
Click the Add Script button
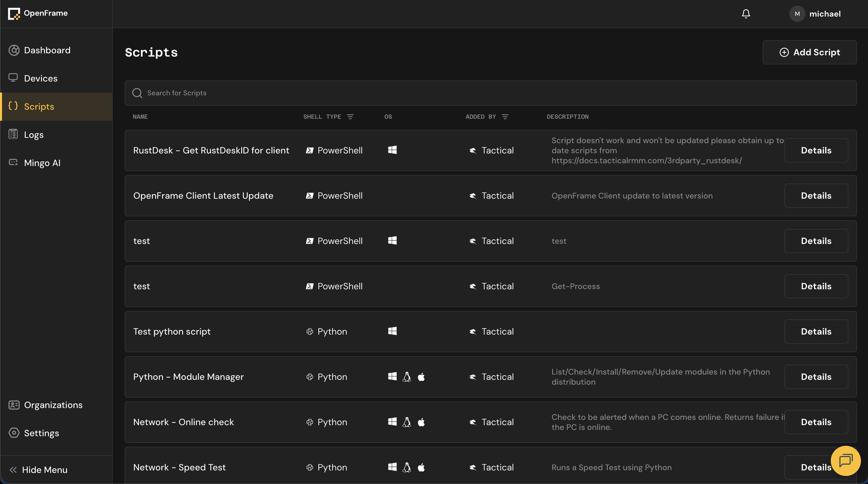pos(809,52)
